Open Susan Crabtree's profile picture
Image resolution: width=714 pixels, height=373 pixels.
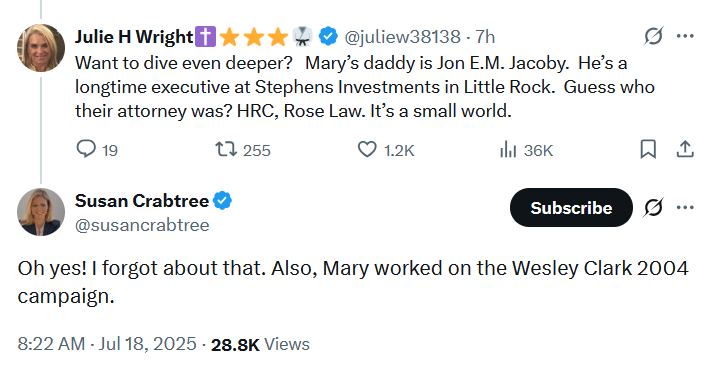point(41,212)
